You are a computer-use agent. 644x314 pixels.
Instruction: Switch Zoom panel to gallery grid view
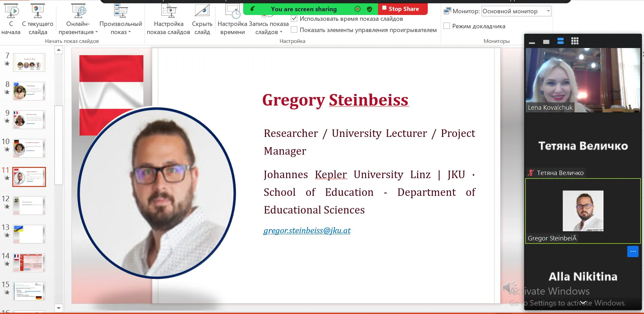(x=575, y=41)
